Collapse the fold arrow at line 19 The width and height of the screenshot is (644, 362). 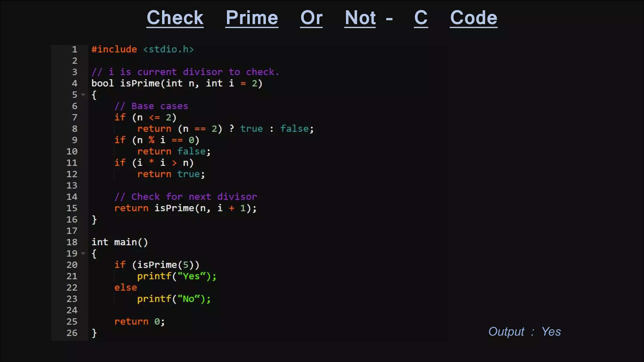(83, 253)
